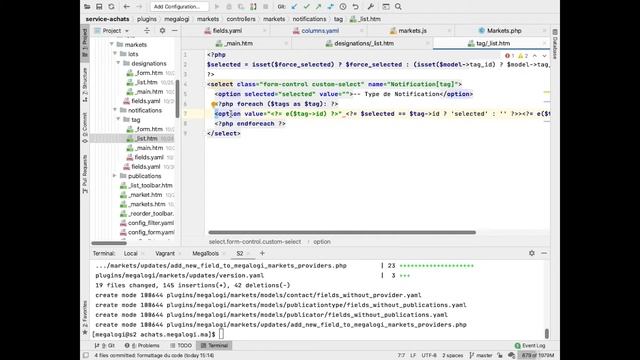Click the Debug icon next to Run
The width and height of the screenshot is (640, 360).
click(229, 7)
